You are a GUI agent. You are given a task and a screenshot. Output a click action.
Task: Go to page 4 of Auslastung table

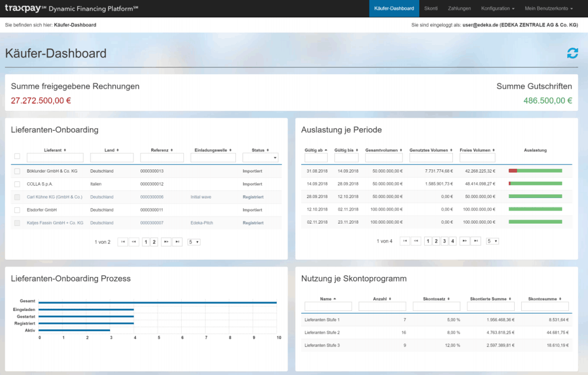pyautogui.click(x=452, y=241)
